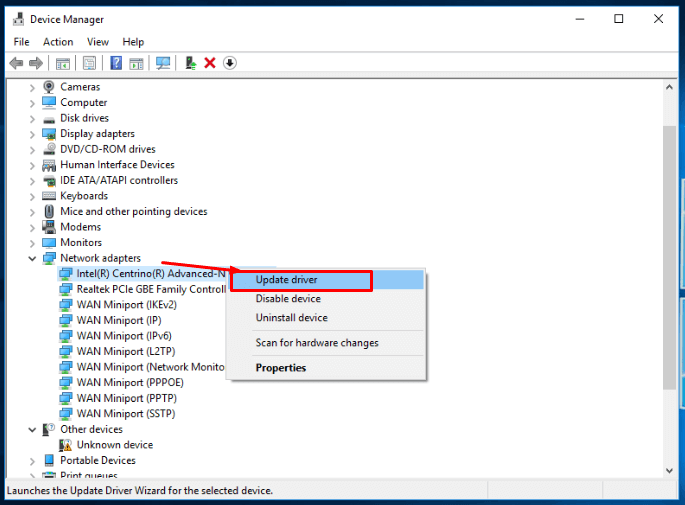Screen dimensions: 685x505
Task: Expand the Keyboards category
Action: [33, 196]
